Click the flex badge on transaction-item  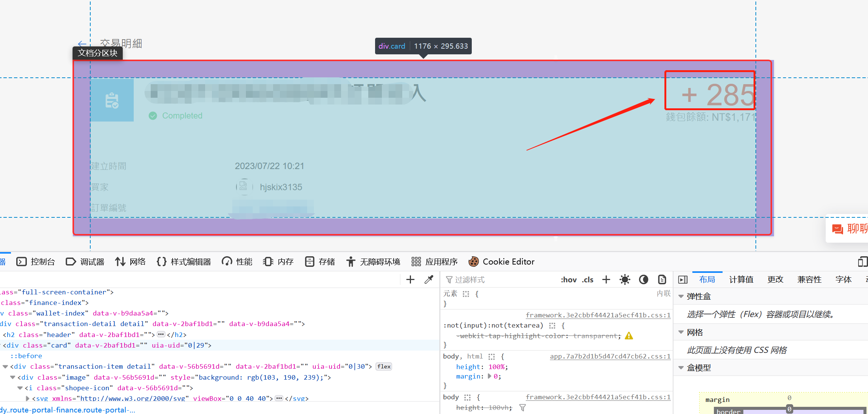[x=384, y=366]
